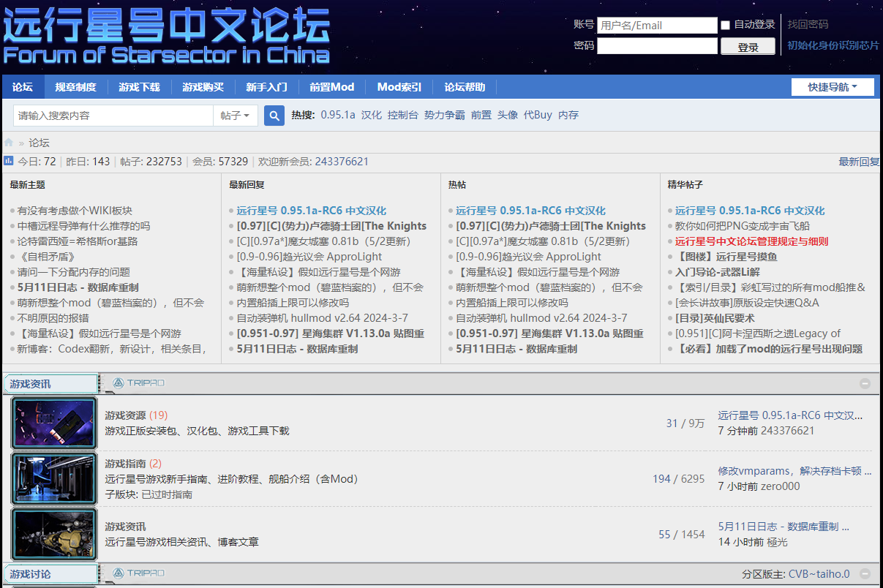Viewport: 883px width, 588px height.
Task: Click poster name zero000
Action: point(781,486)
